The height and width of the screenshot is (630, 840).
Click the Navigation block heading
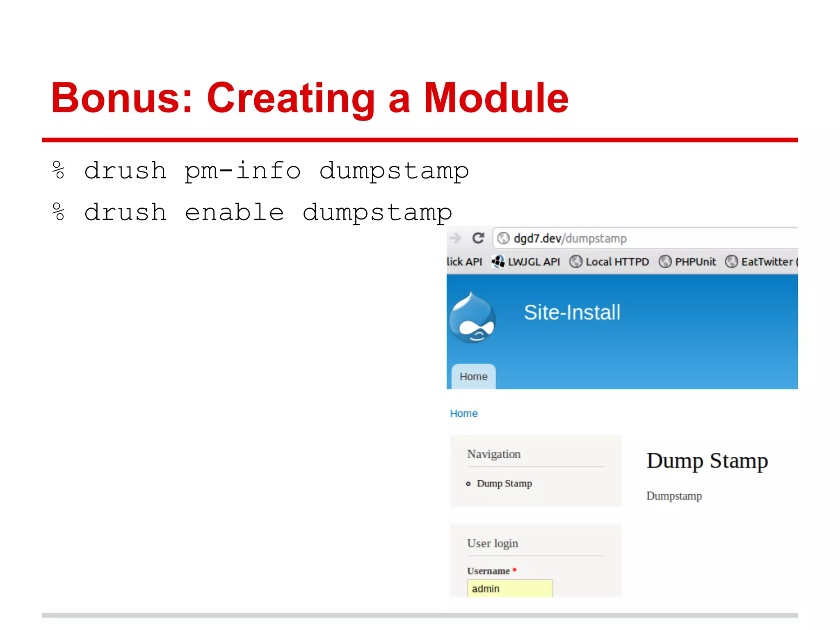tap(494, 454)
